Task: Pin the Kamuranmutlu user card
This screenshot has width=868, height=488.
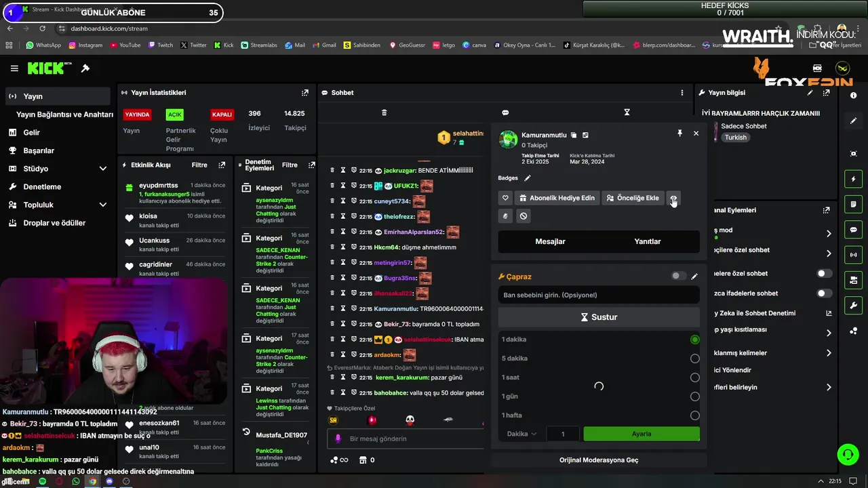Action: pyautogui.click(x=679, y=134)
